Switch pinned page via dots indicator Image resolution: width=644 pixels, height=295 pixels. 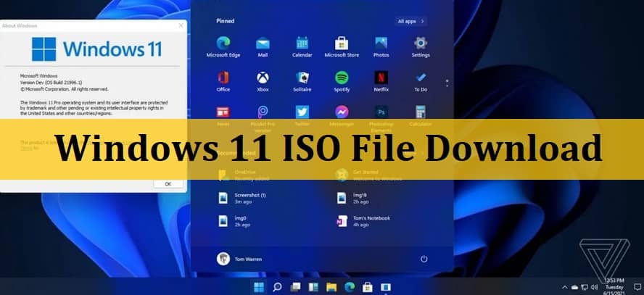tap(447, 83)
